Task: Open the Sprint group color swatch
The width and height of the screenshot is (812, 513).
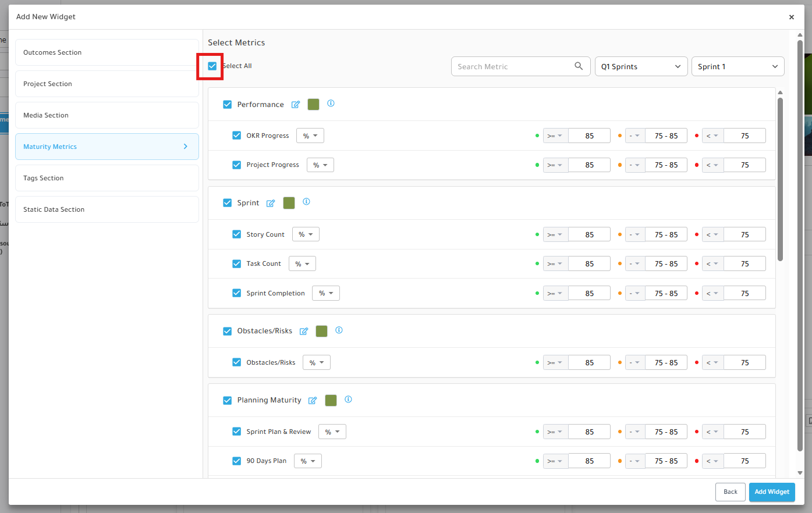Action: (289, 203)
